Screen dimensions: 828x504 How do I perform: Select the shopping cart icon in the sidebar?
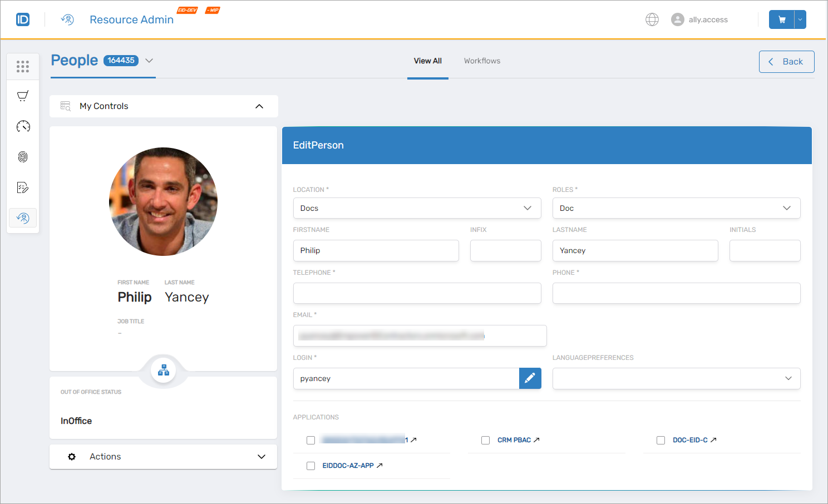(x=23, y=95)
